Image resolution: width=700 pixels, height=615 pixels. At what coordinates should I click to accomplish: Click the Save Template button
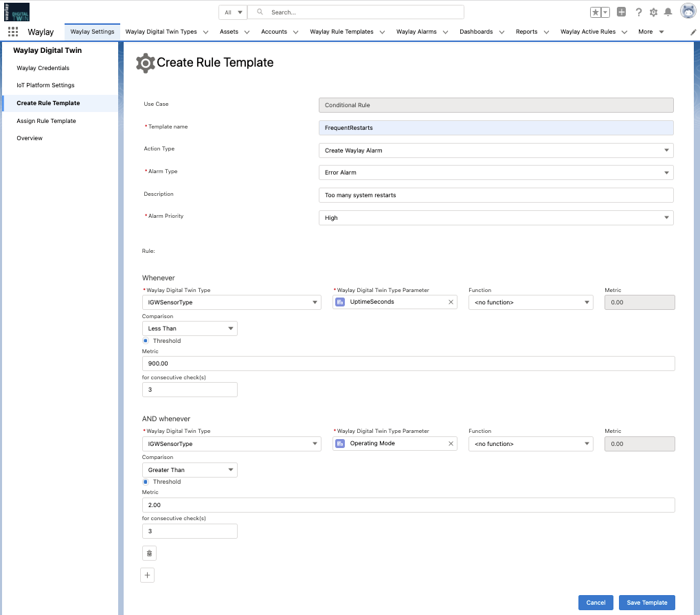coord(647,603)
